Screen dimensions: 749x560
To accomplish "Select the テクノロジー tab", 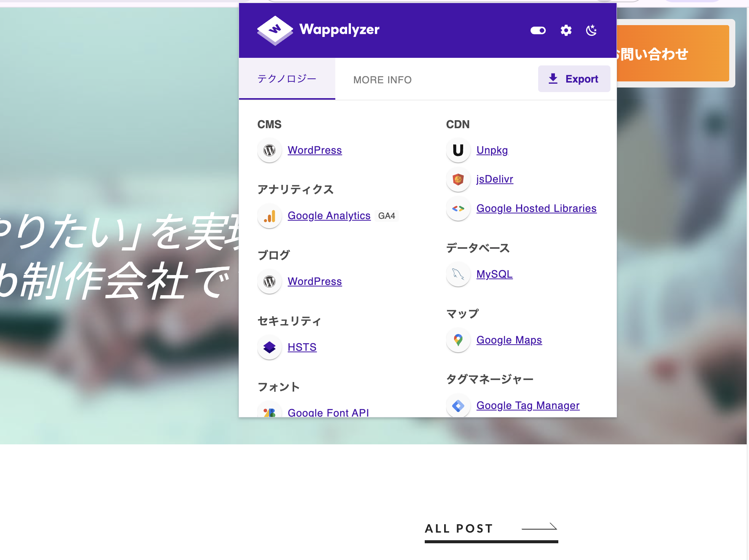I will coord(287,79).
